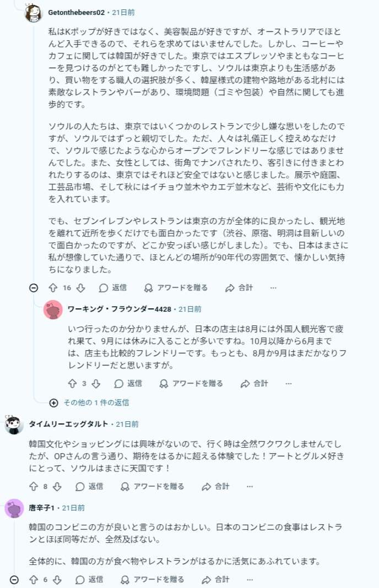Reply to the Getonthebeers02 comment
Viewport: 379px width, 588px height.
coord(113,288)
